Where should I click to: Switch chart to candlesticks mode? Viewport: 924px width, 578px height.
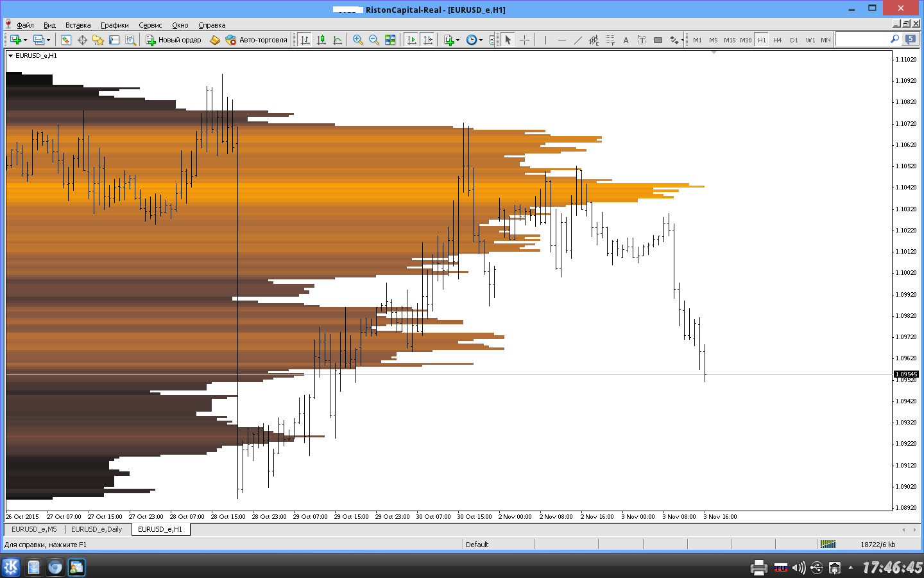coord(321,40)
